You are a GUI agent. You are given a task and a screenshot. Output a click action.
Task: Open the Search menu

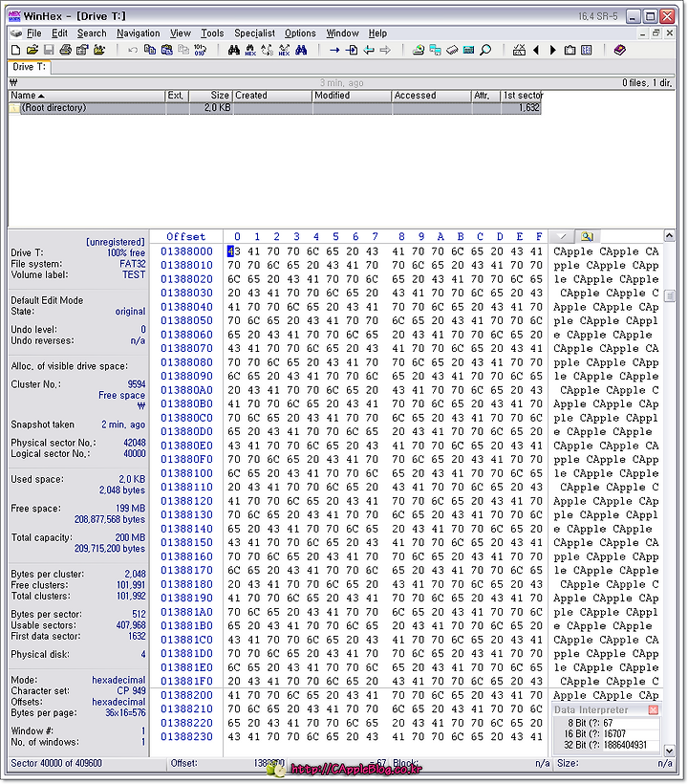click(x=92, y=33)
